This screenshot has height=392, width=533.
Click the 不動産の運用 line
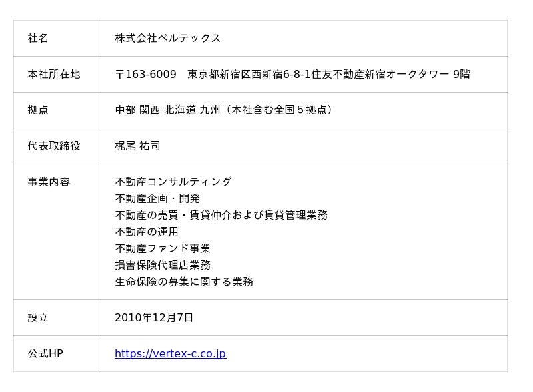[147, 232]
